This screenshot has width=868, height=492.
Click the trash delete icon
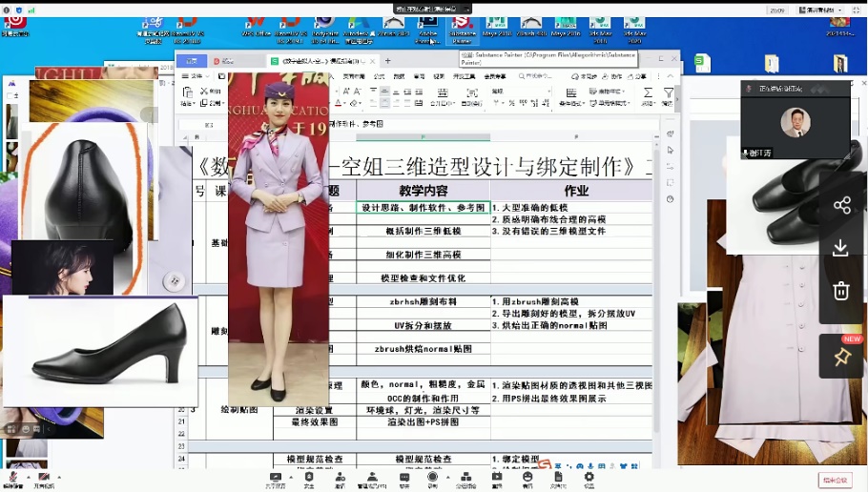click(x=841, y=291)
